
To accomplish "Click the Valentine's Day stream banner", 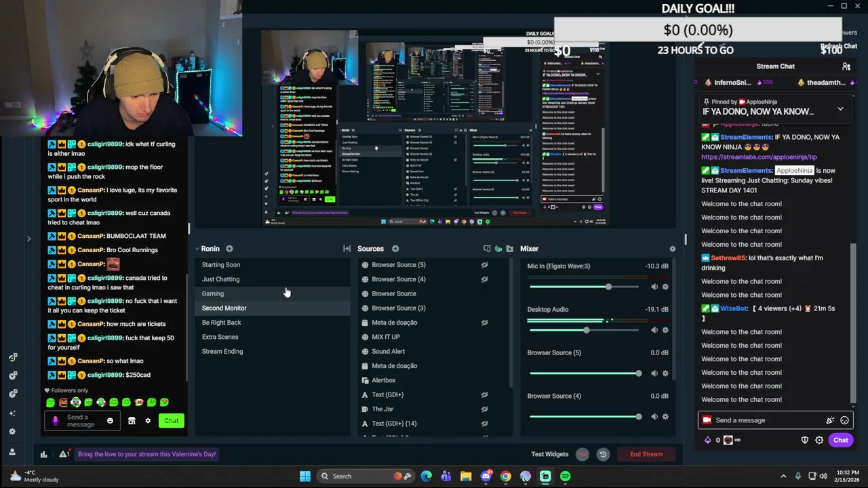I will (146, 454).
